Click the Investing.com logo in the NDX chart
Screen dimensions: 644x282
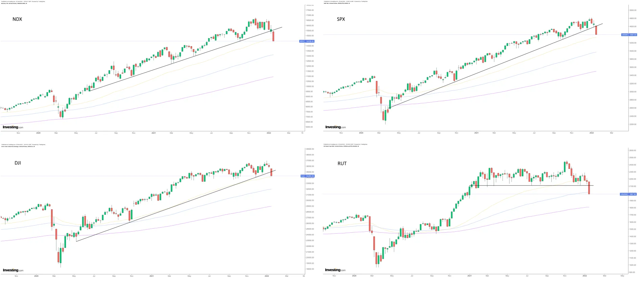13,127
